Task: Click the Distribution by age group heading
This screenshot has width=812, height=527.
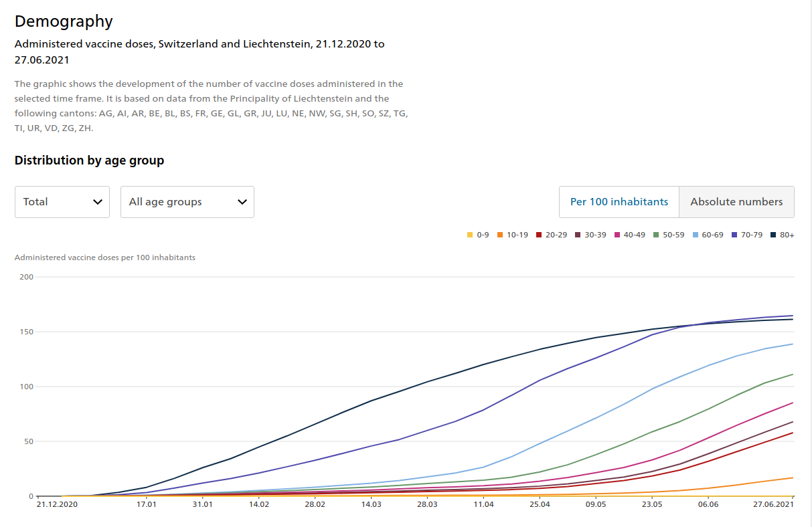Action: coord(89,161)
